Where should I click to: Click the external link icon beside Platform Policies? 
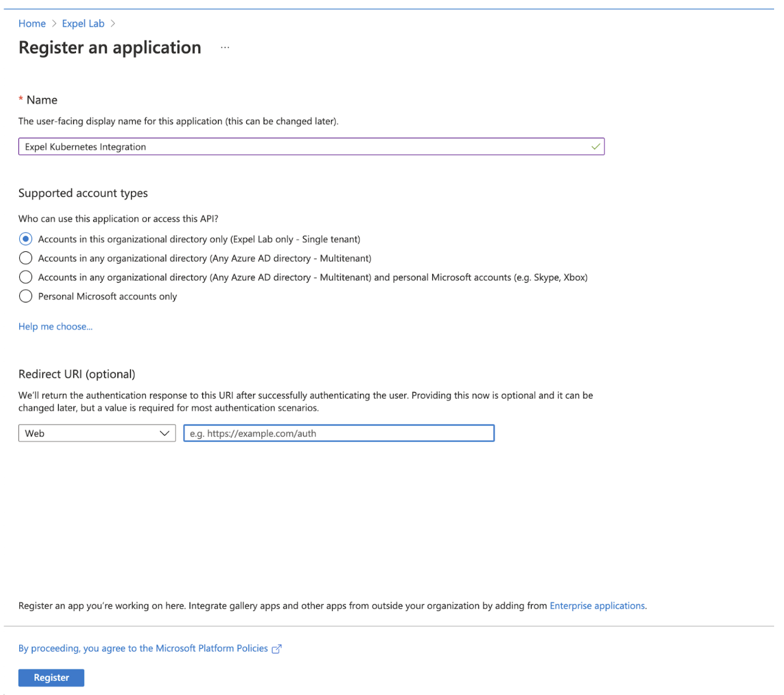pos(277,649)
